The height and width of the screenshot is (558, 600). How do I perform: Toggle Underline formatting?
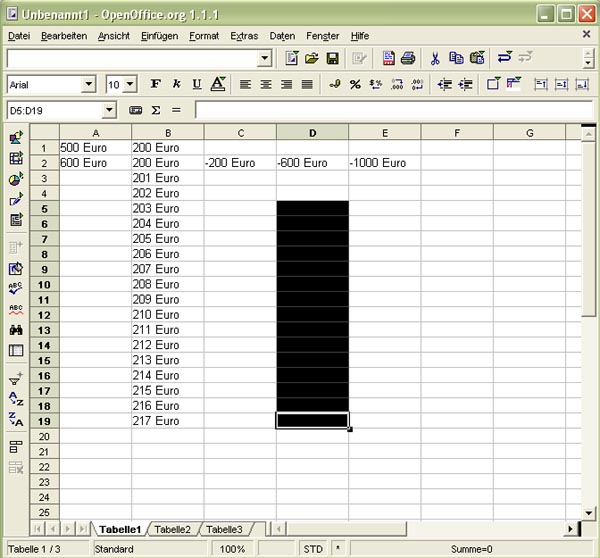pyautogui.click(x=197, y=85)
